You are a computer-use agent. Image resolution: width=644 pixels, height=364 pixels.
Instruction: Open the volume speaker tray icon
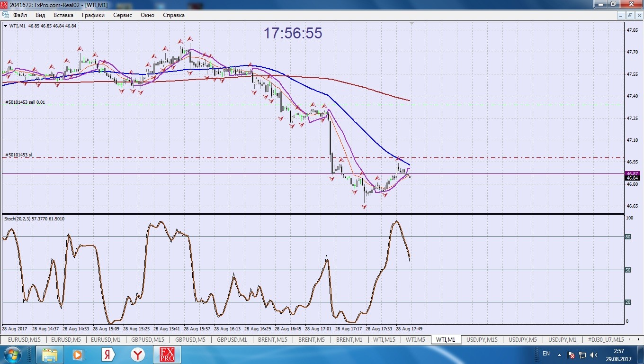(x=594, y=355)
